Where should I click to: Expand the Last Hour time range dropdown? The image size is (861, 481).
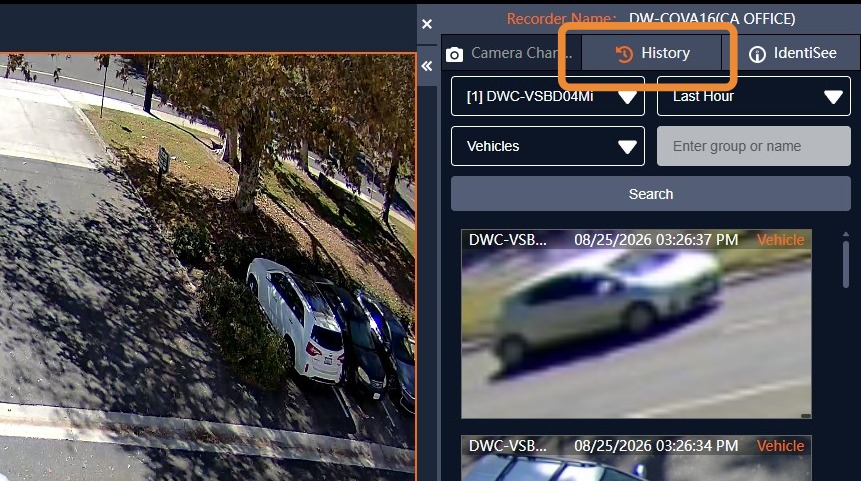(753, 96)
